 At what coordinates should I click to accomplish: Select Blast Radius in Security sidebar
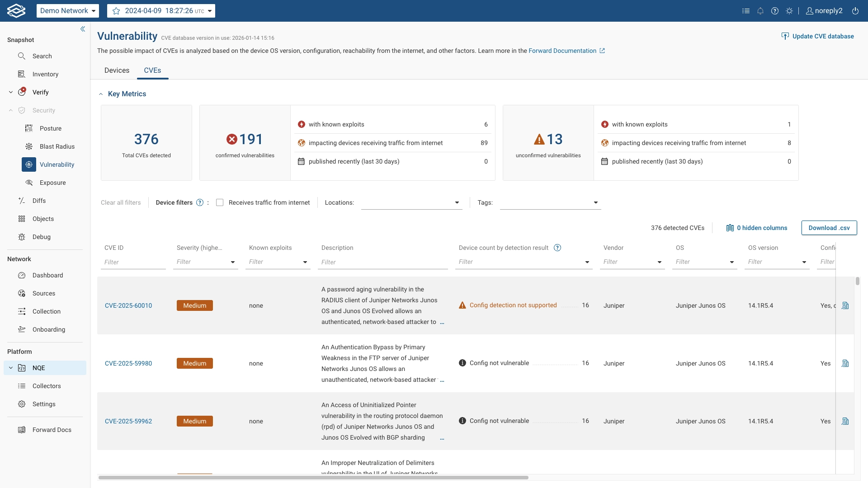pos(57,146)
